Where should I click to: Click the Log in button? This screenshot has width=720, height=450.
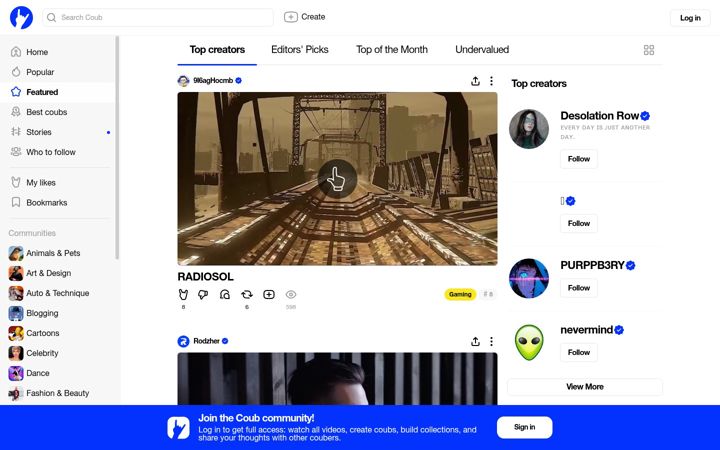[690, 18]
